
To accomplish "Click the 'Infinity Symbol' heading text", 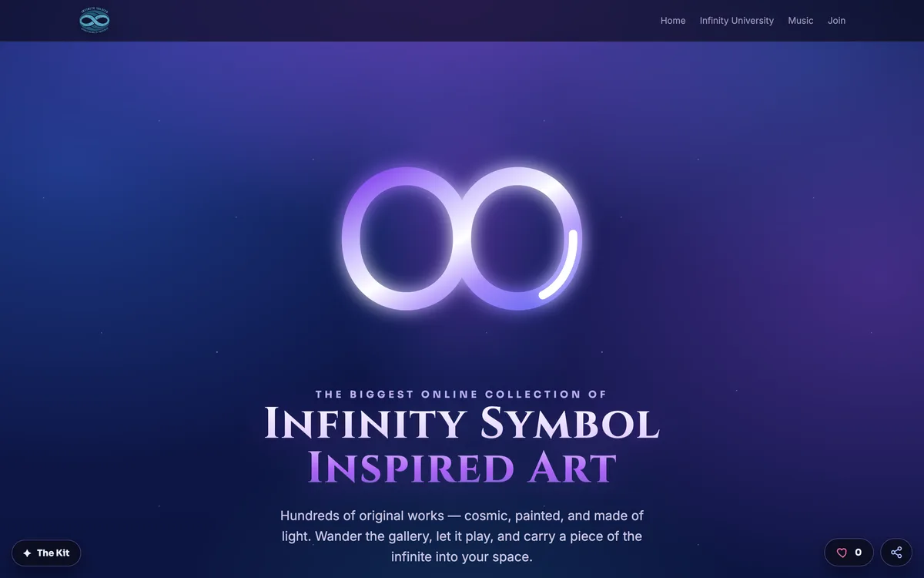I will tap(462, 423).
